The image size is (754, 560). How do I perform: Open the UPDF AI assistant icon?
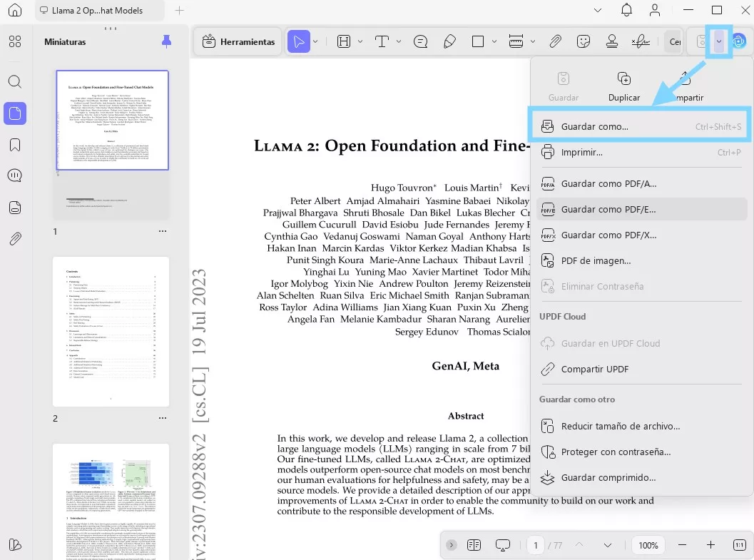pyautogui.click(x=738, y=42)
